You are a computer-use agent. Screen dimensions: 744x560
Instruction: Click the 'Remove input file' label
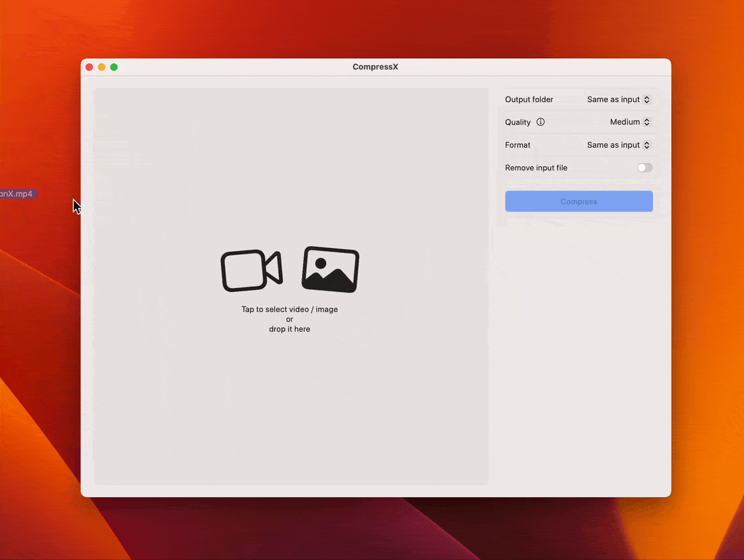[x=536, y=168]
